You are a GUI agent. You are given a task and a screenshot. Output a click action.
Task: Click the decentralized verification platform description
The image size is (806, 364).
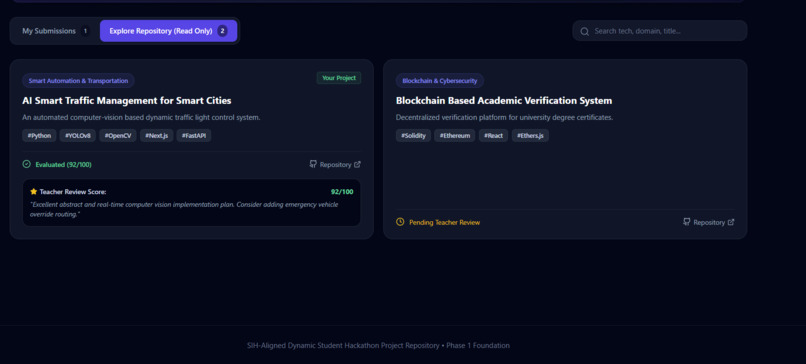coord(504,117)
